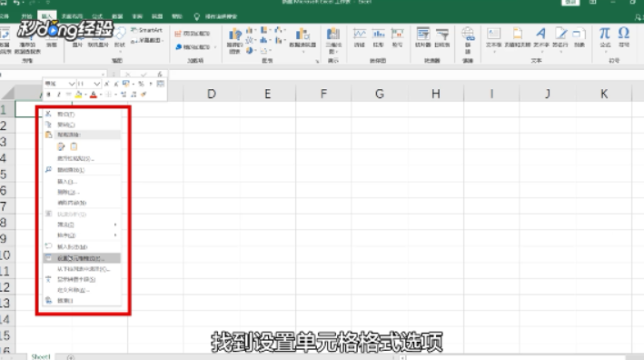The image size is (644, 360).
Task: Apply yellow fill color from mini toolbar
Action: 78,95
